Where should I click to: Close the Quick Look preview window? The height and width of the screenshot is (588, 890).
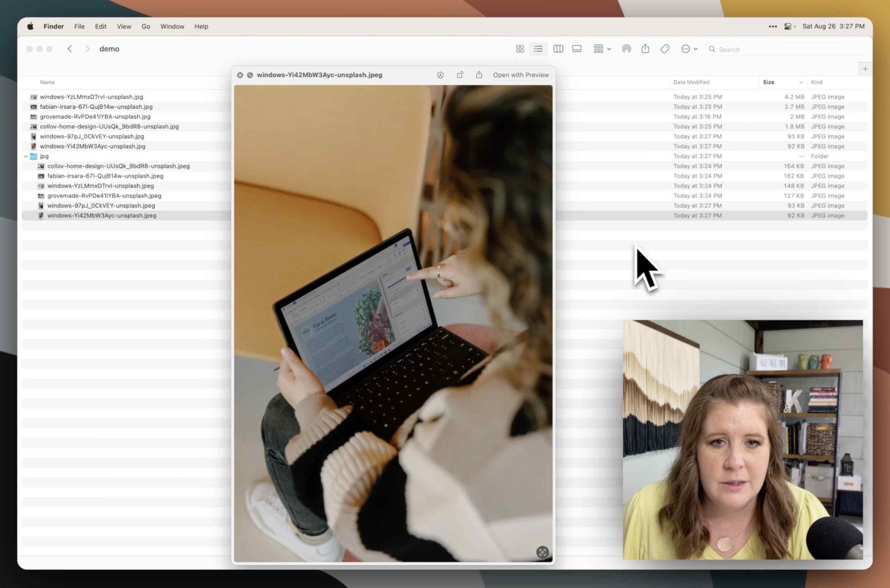(240, 75)
